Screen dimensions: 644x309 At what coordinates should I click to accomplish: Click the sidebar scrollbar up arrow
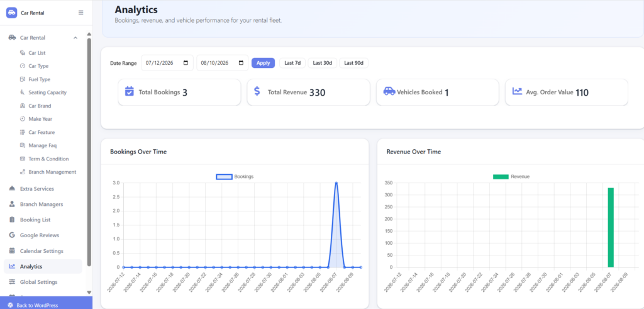pyautogui.click(x=89, y=34)
